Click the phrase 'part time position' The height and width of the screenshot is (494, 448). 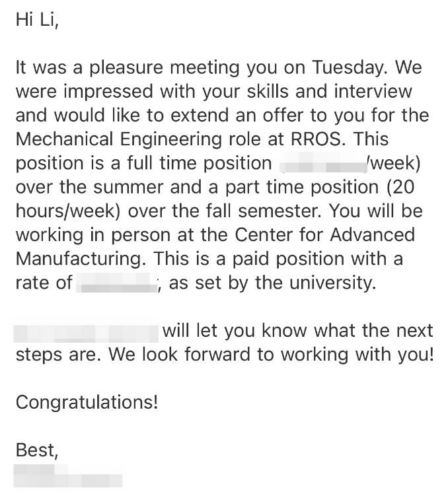[302, 187]
